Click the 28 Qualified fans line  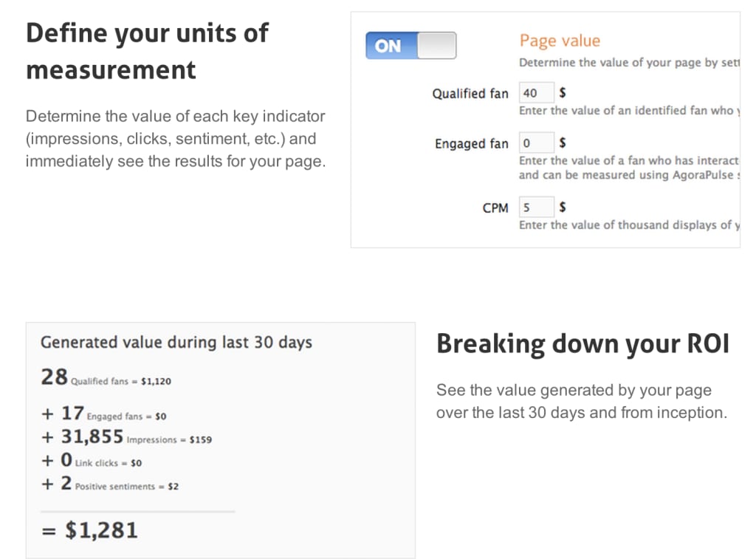coord(106,377)
